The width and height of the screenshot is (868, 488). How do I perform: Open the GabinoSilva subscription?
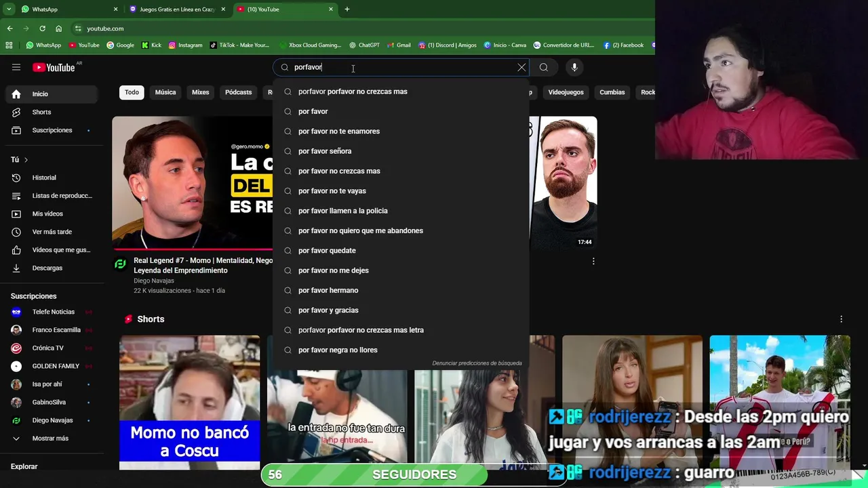52,403
